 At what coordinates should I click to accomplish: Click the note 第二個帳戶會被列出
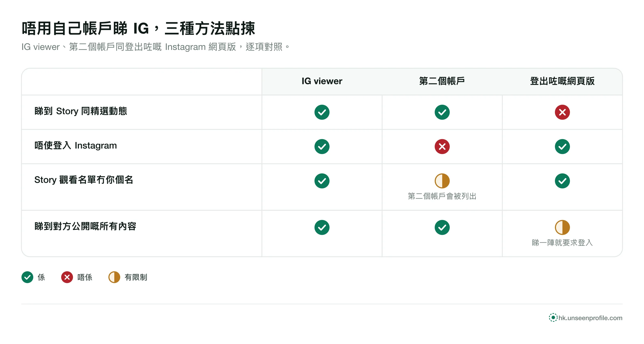coord(442,196)
